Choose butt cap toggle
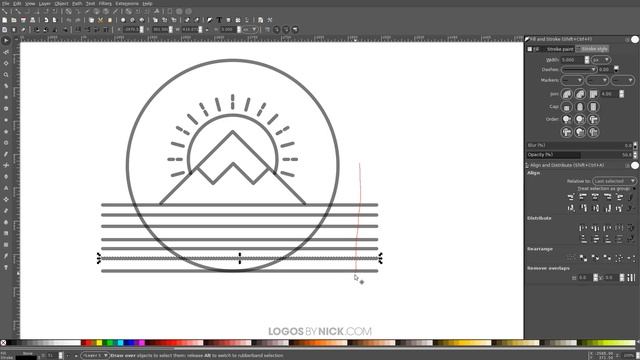Screen dimensions: 640x360 point(567,107)
